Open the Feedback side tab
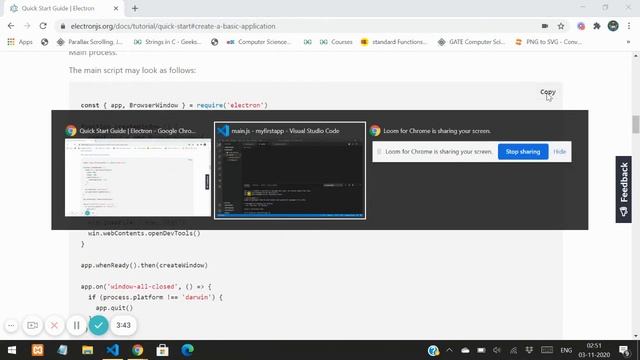Screen dimensions: 640x360 pyautogui.click(x=623, y=189)
